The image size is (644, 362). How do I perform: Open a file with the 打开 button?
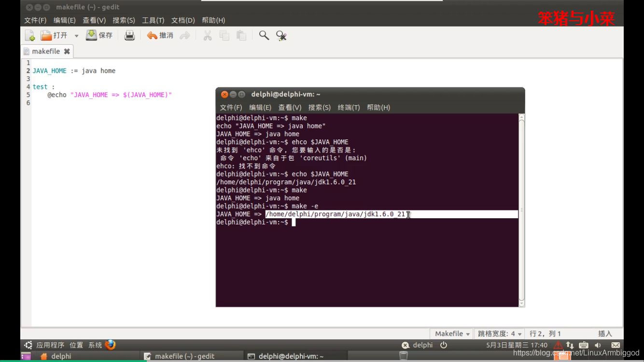54,35
